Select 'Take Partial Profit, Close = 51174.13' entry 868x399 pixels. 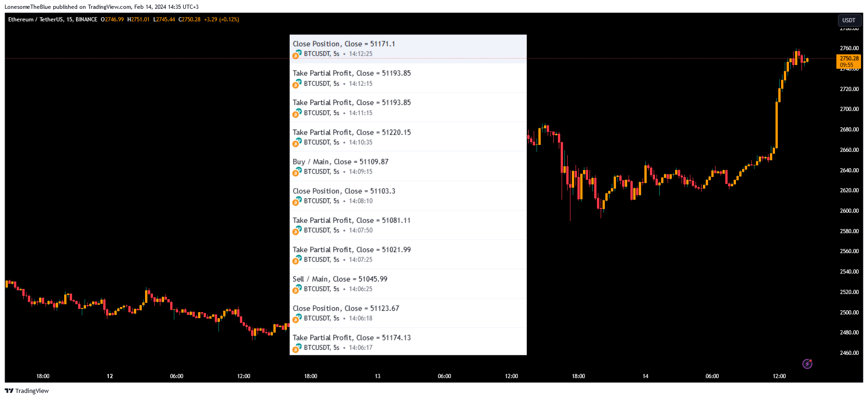pyautogui.click(x=408, y=341)
